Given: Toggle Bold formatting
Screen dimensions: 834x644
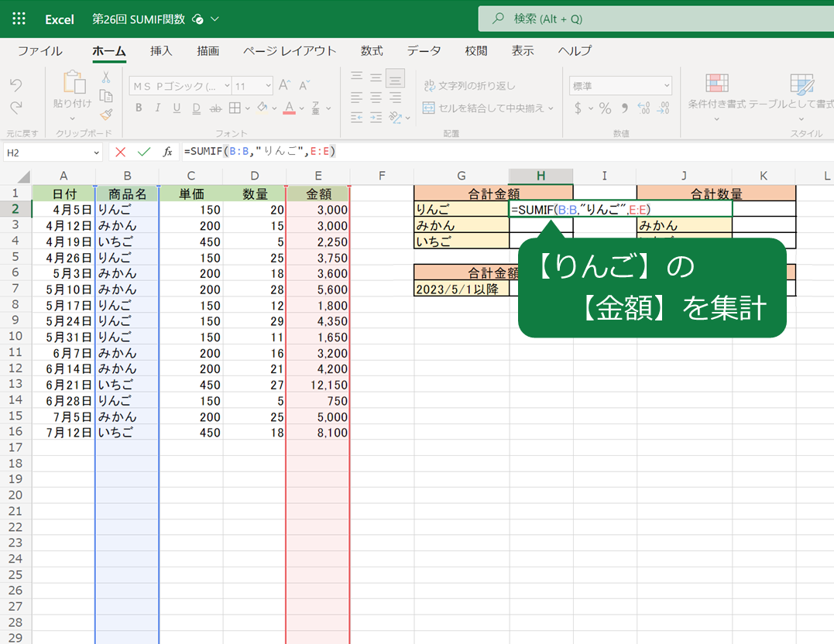Looking at the screenshot, I should (x=139, y=108).
